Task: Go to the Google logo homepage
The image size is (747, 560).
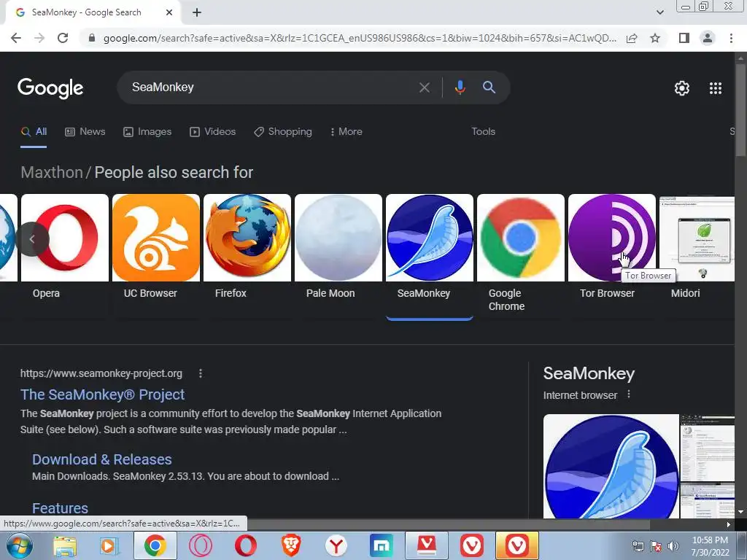Action: click(x=50, y=88)
